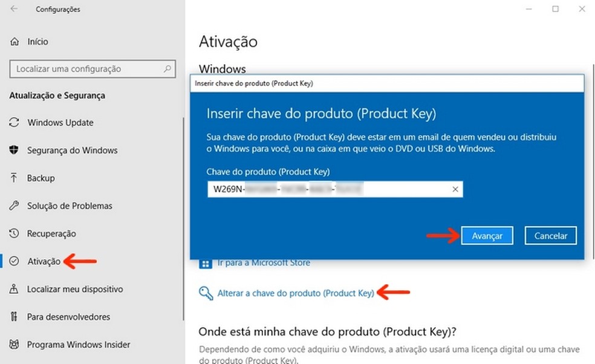Image resolution: width=595 pixels, height=364 pixels.
Task: Click the Localizar uma configuração search box
Action: (x=85, y=69)
